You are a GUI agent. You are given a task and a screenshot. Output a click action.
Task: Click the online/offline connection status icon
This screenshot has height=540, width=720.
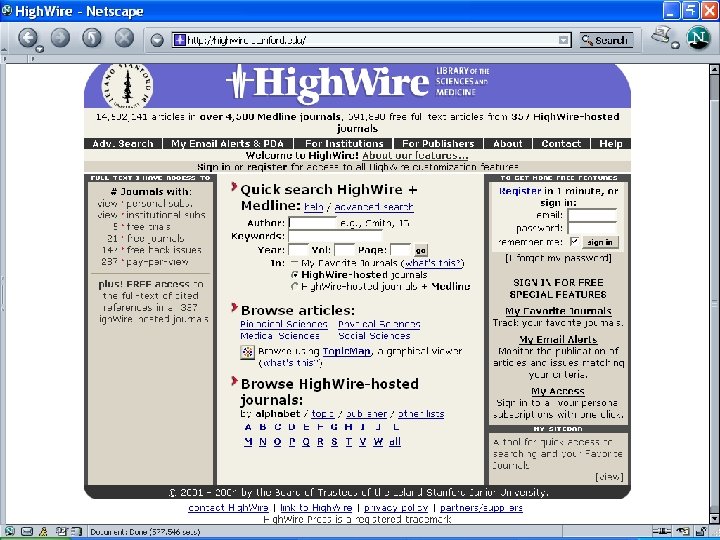tap(660, 531)
